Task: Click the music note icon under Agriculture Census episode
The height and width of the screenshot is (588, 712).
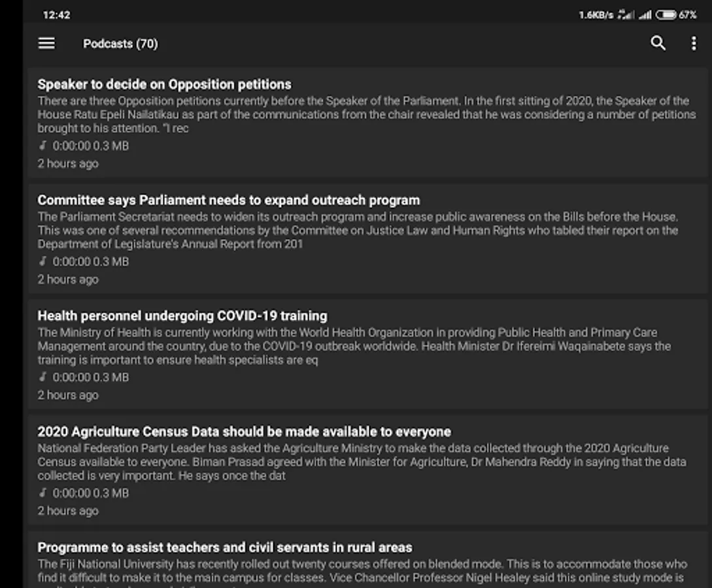Action: [43, 493]
